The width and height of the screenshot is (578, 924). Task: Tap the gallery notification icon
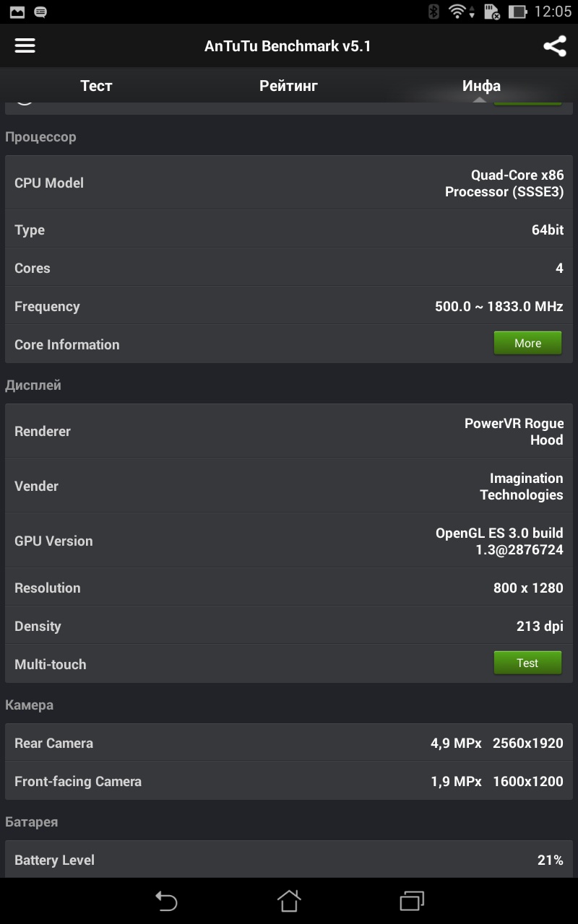click(17, 12)
